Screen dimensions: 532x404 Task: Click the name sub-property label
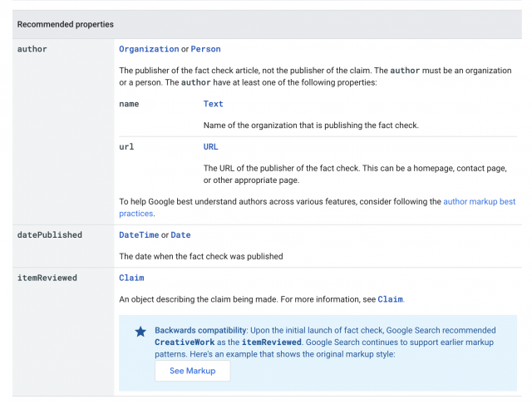[x=129, y=104]
